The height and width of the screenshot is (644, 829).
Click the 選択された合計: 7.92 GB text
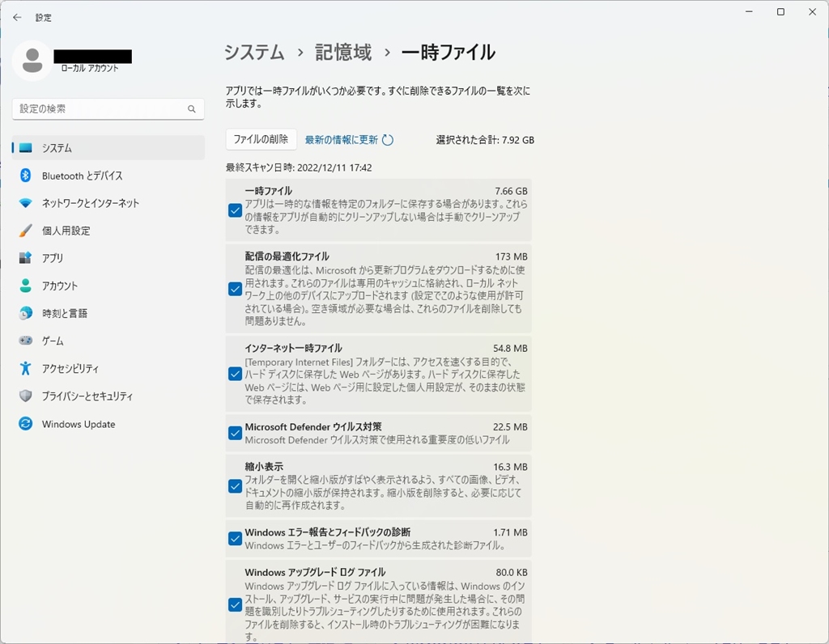click(485, 140)
